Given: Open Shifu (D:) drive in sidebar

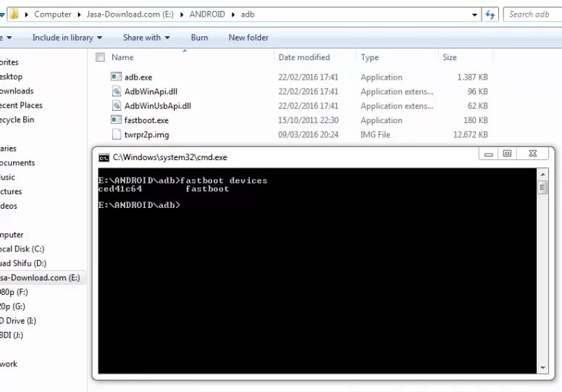Looking at the screenshot, I should tap(23, 263).
